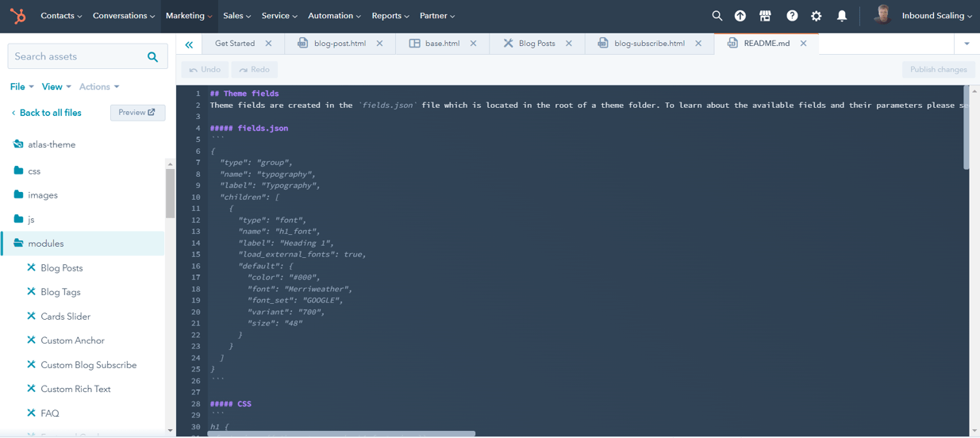Open the marketplace icon
The width and height of the screenshot is (980, 438).
click(x=765, y=16)
